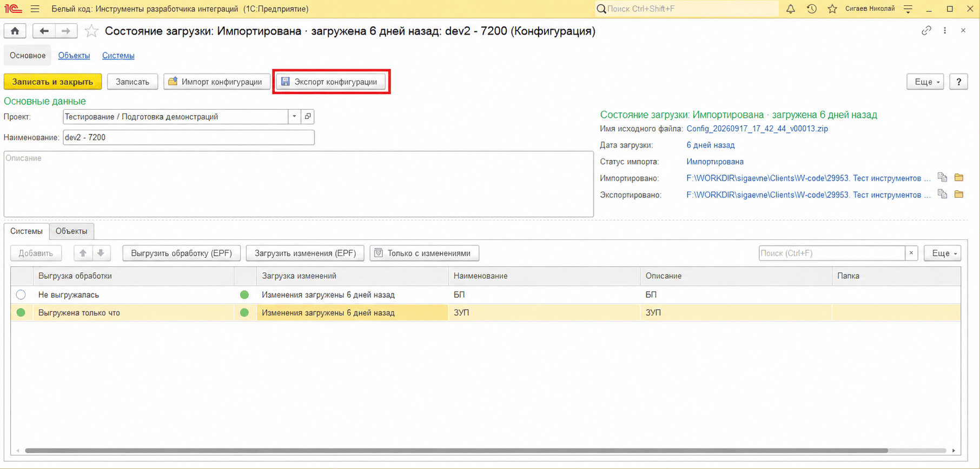
Task: Open the history clock icon
Action: [812, 9]
